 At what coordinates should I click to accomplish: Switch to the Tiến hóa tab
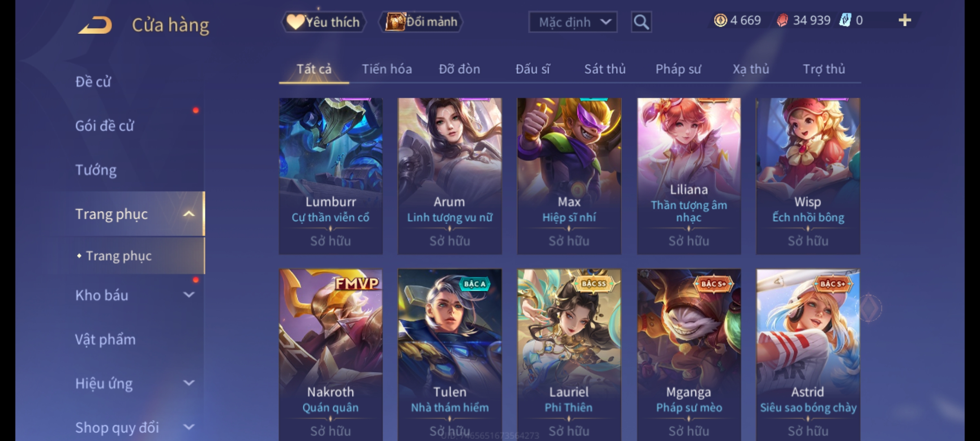pos(387,69)
